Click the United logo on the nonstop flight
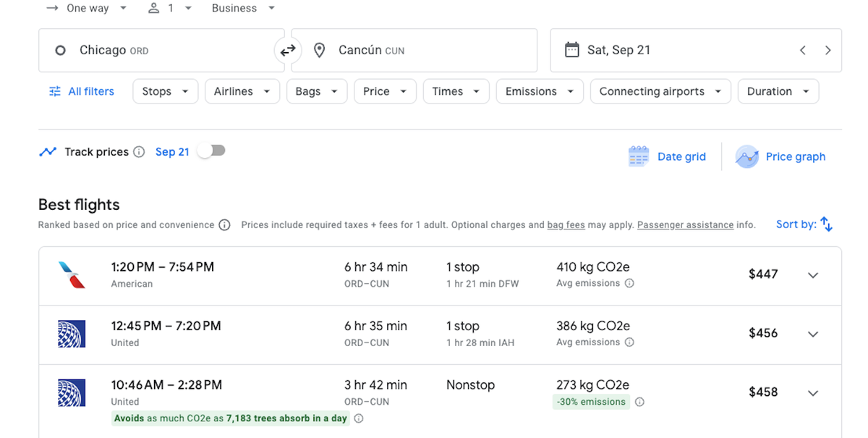Screen dimensions: 868x438 tap(72, 392)
